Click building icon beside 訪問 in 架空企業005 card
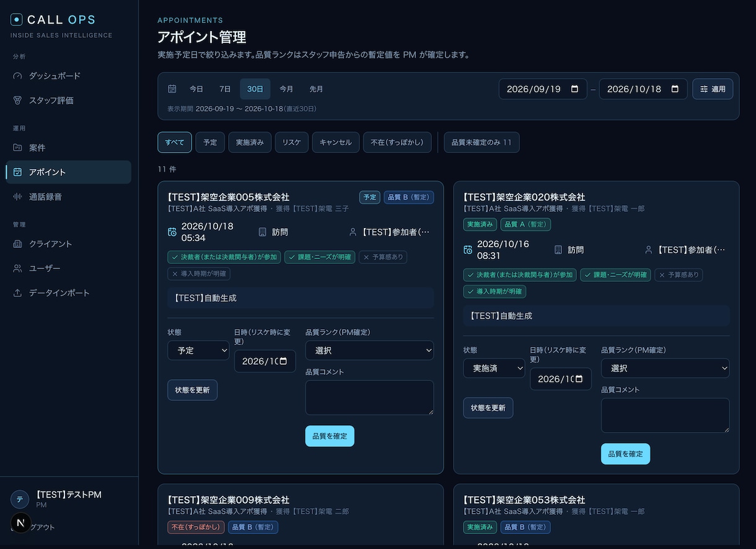Image resolution: width=756 pixels, height=549 pixels. click(x=262, y=232)
